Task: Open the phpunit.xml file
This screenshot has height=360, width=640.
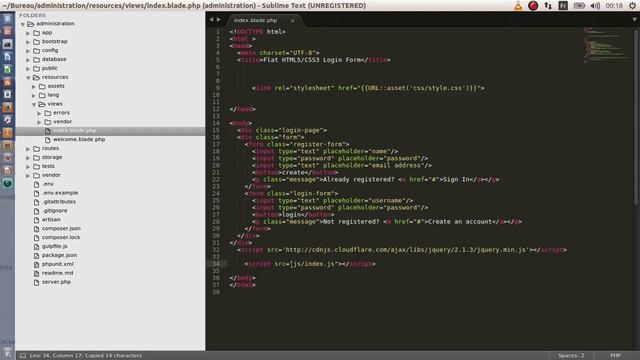Action: click(58, 264)
